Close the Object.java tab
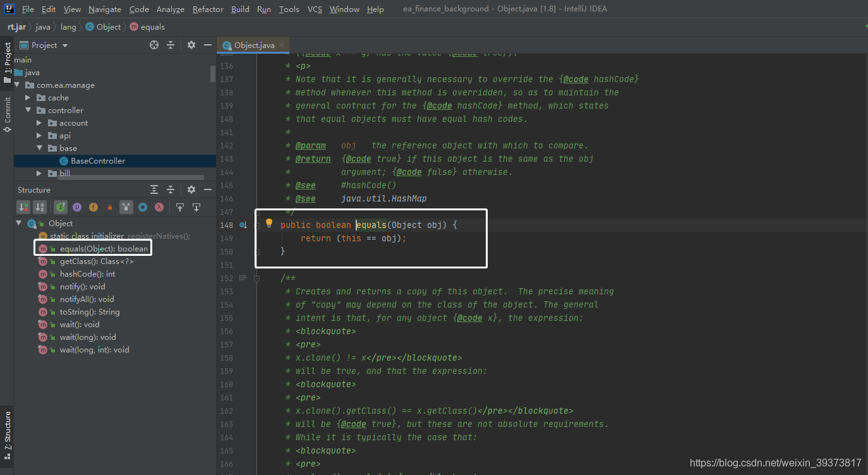This screenshot has width=868, height=475. tap(282, 45)
